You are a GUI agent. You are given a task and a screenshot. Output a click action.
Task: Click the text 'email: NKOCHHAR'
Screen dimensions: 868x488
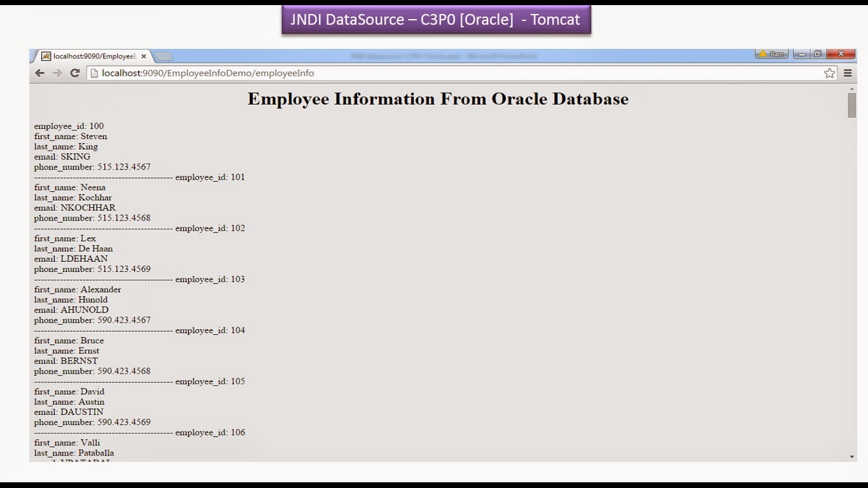pos(75,207)
